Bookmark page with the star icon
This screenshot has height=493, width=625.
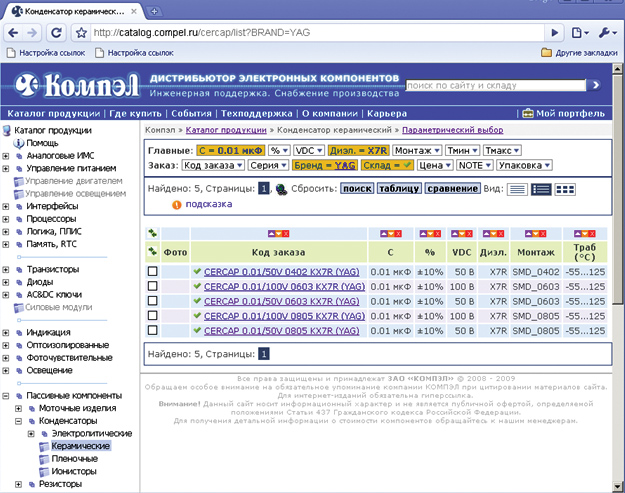[81, 33]
